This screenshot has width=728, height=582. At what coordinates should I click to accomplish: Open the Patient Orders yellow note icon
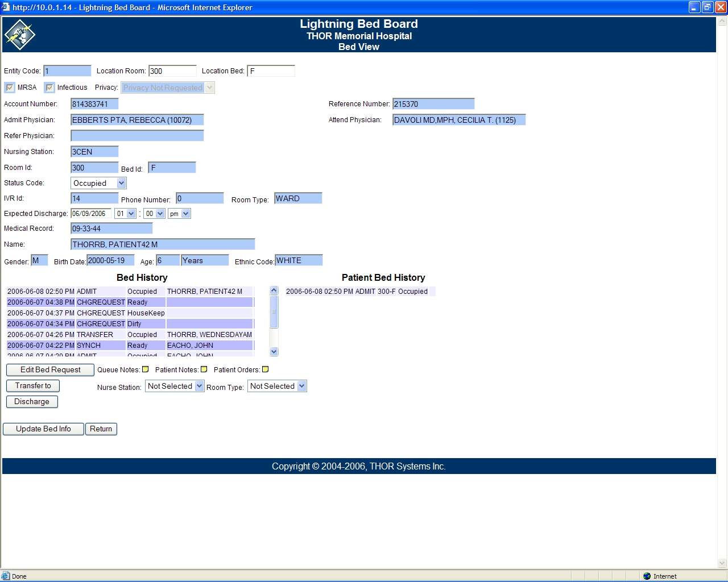coord(265,369)
